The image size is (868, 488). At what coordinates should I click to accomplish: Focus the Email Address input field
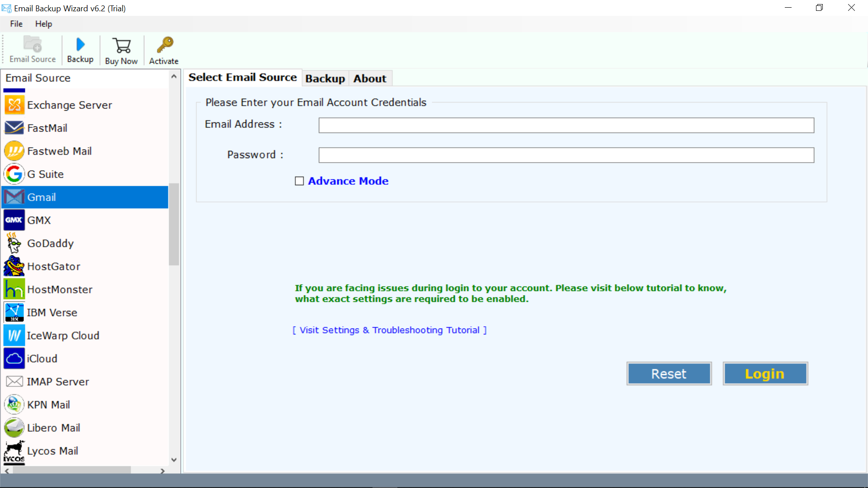tap(566, 125)
